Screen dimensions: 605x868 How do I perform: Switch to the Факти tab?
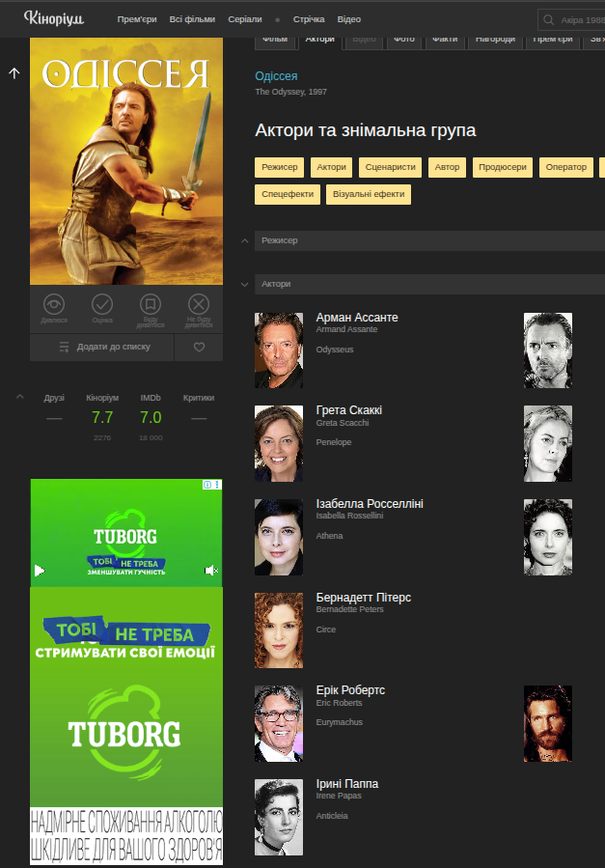[445, 42]
